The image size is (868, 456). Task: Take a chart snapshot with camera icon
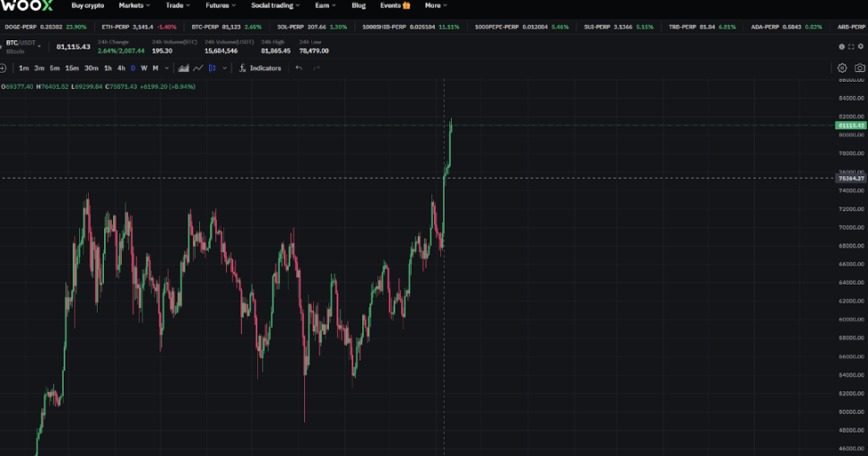(859, 68)
